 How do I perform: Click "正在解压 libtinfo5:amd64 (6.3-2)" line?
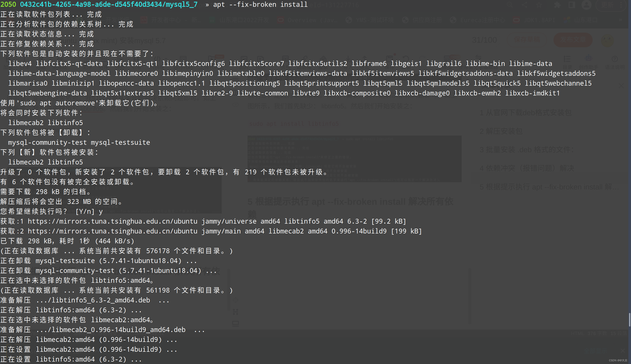(x=71, y=310)
